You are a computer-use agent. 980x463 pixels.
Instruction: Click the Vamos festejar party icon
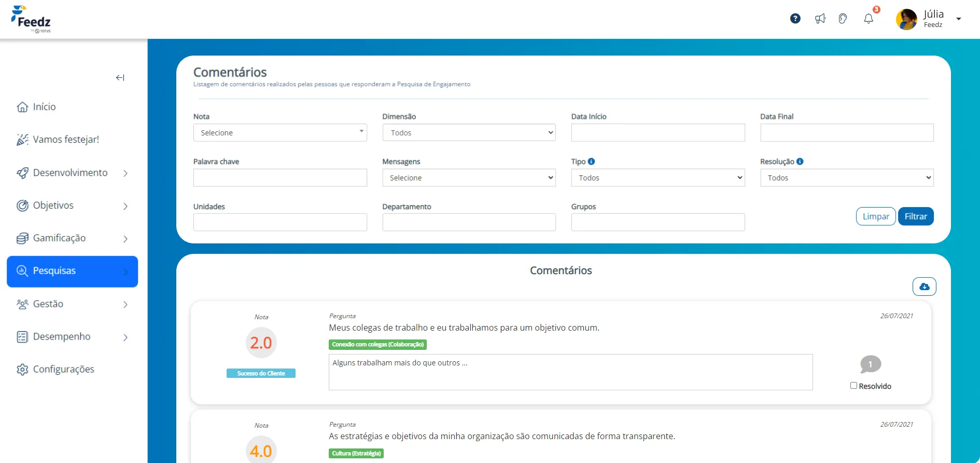point(22,140)
